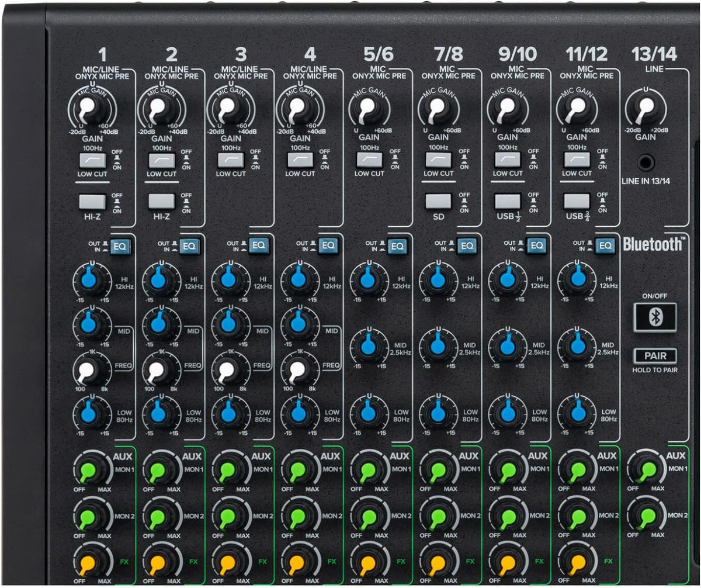Click channel 4 orange FX knob

(298, 563)
